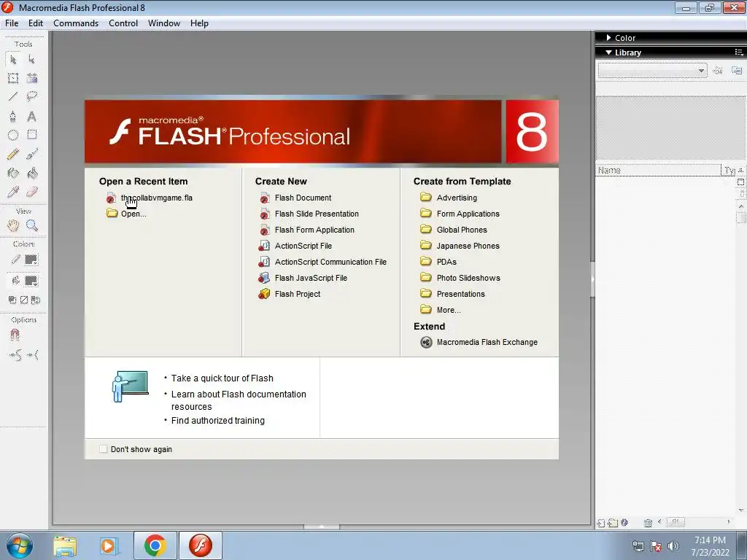Open the File menu

pyautogui.click(x=12, y=23)
